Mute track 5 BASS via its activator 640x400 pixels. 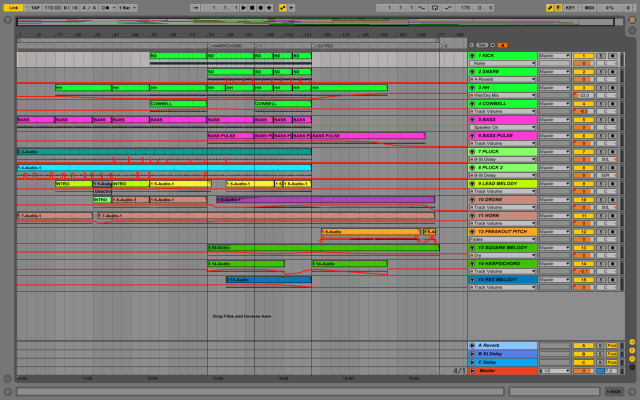pyautogui.click(x=585, y=119)
